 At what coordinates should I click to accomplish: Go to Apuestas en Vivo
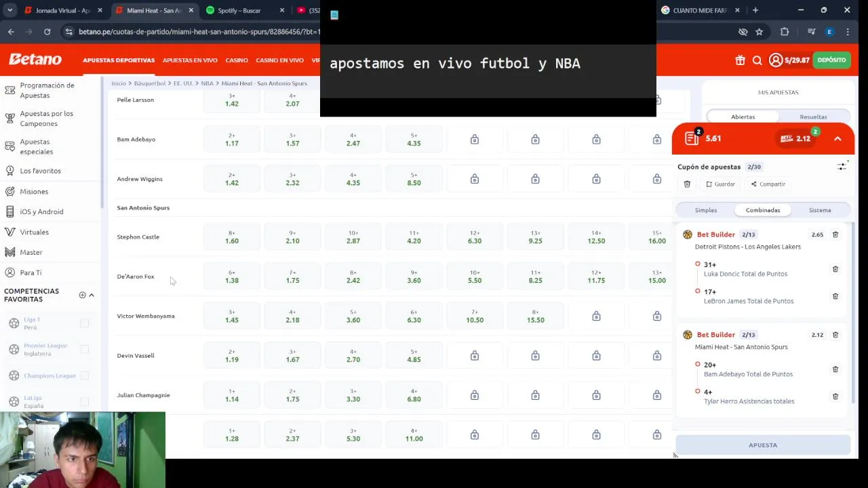[x=190, y=60]
